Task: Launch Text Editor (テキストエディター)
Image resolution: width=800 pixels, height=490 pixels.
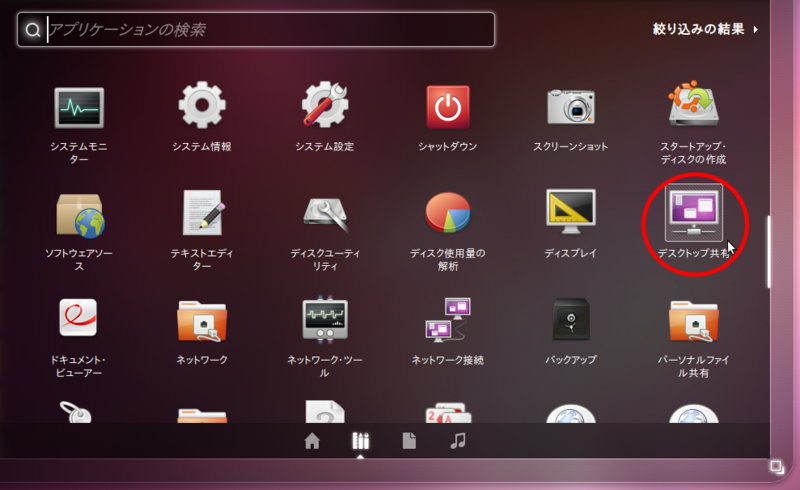Action: click(x=204, y=212)
